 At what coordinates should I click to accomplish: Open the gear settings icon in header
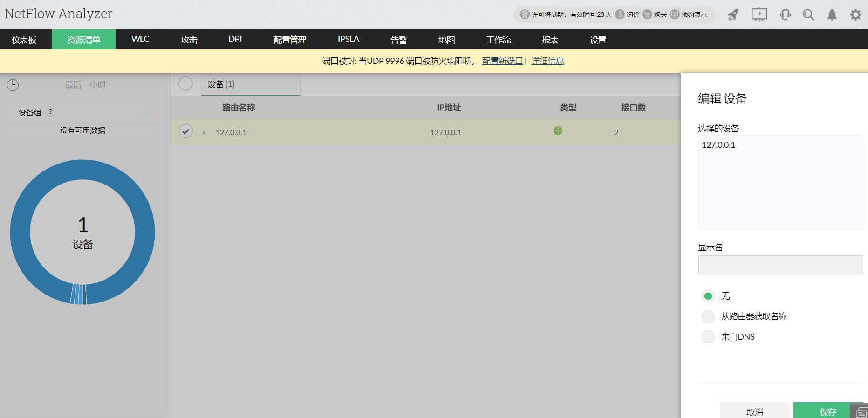pos(855,15)
